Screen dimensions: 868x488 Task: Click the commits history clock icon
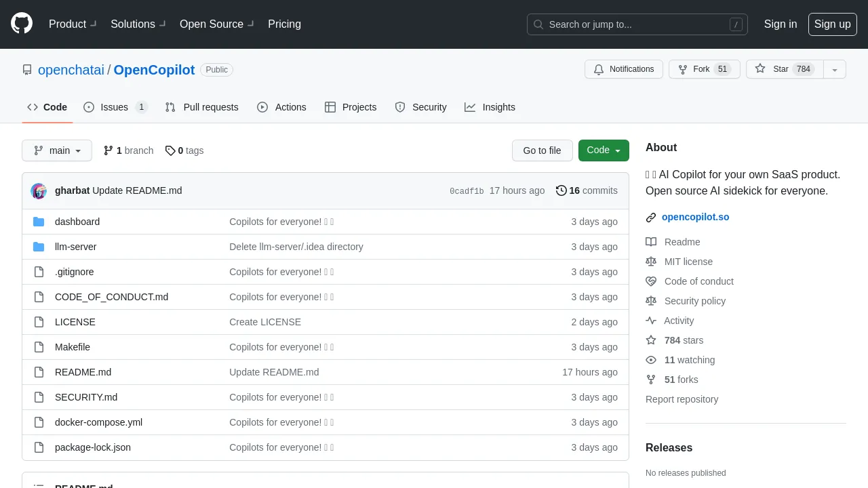point(561,190)
